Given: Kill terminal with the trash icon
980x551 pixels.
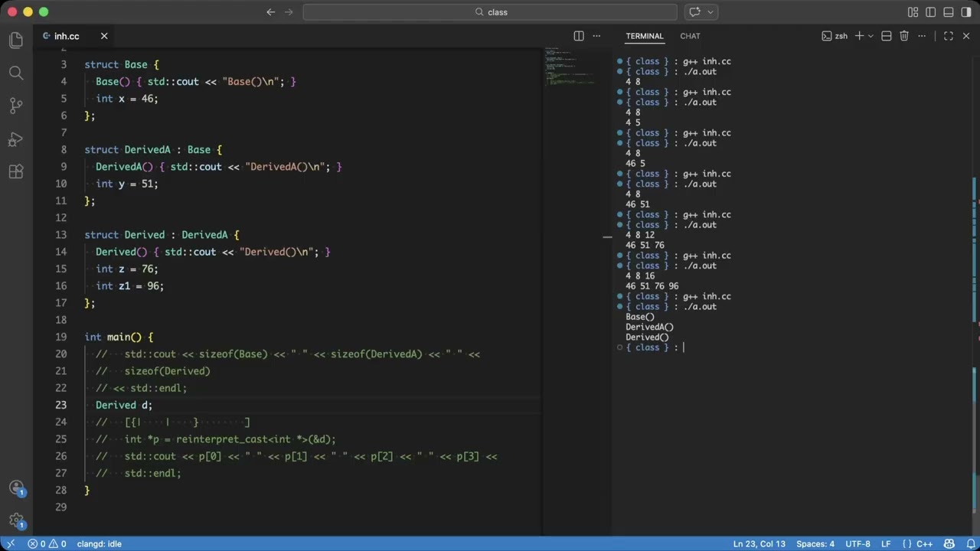Looking at the screenshot, I should pyautogui.click(x=904, y=36).
